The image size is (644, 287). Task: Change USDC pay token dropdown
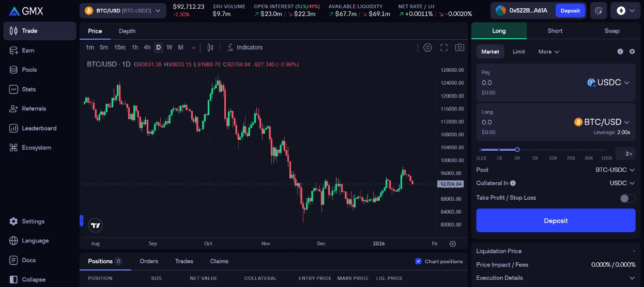(609, 83)
